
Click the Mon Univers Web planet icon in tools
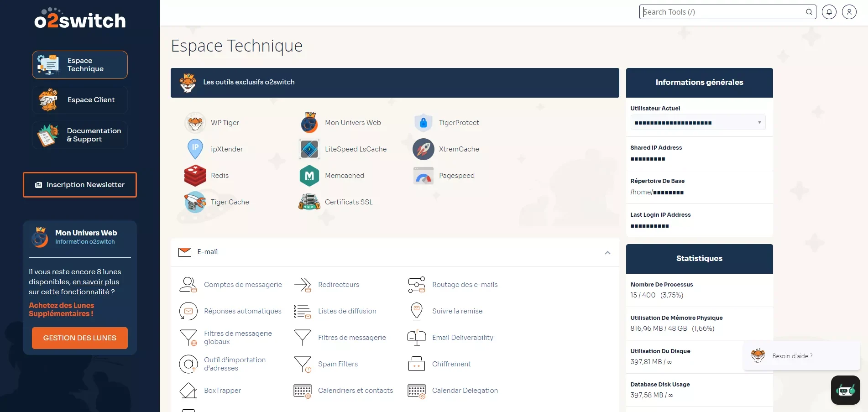(309, 123)
